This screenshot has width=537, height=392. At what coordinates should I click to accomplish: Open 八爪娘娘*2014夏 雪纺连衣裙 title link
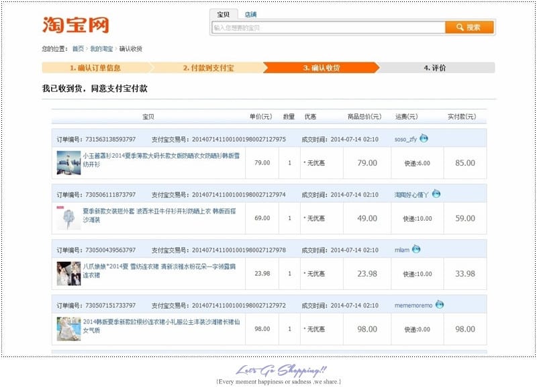(x=159, y=271)
